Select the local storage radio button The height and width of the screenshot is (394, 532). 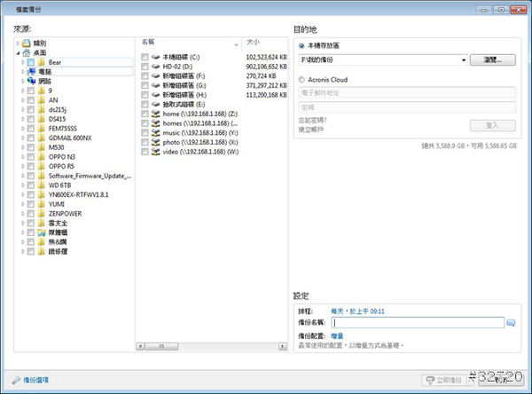click(x=301, y=45)
